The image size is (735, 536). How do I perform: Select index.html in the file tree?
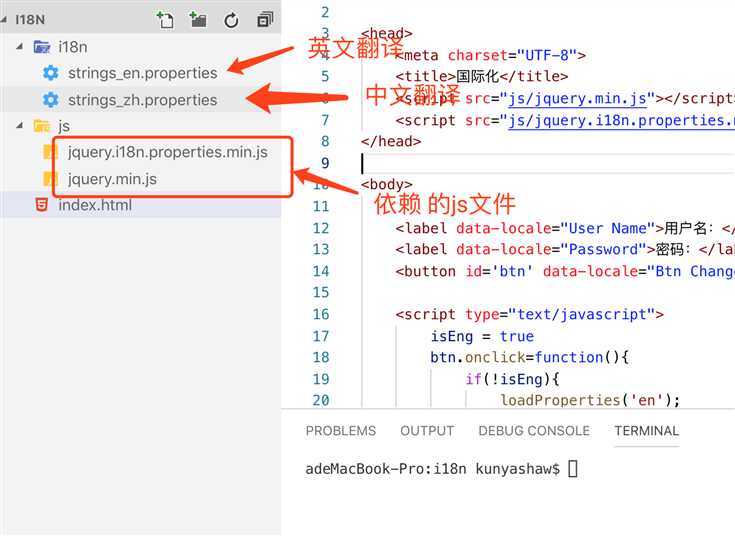pos(95,205)
